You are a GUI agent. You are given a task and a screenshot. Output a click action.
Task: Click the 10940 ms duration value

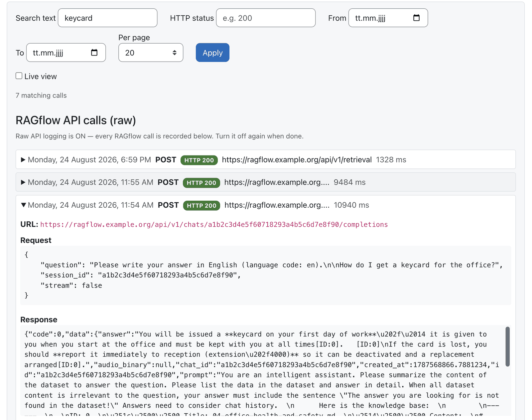pyautogui.click(x=351, y=205)
